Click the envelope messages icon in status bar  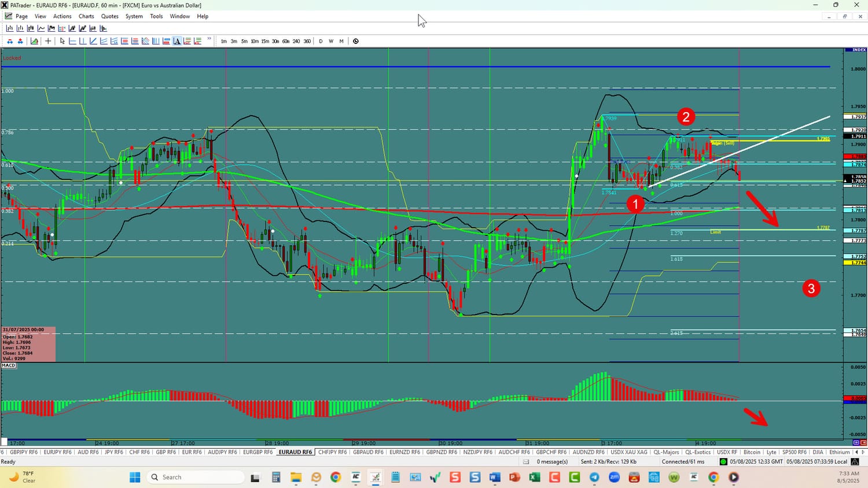click(526, 461)
